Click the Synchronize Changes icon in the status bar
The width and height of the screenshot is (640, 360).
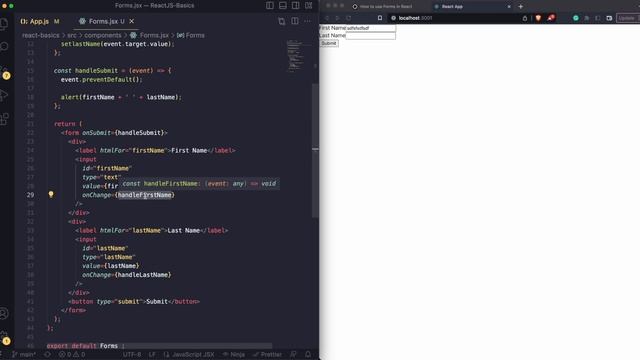(x=48, y=355)
